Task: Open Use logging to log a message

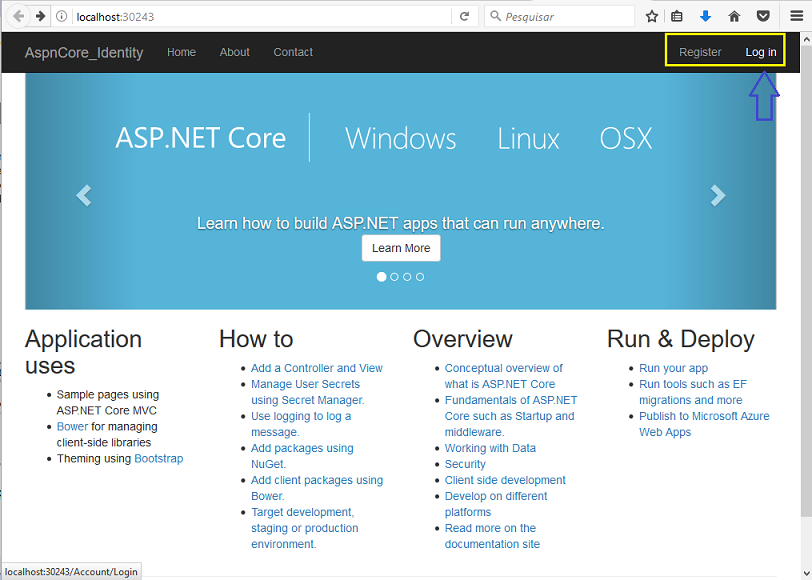Action: pos(301,424)
